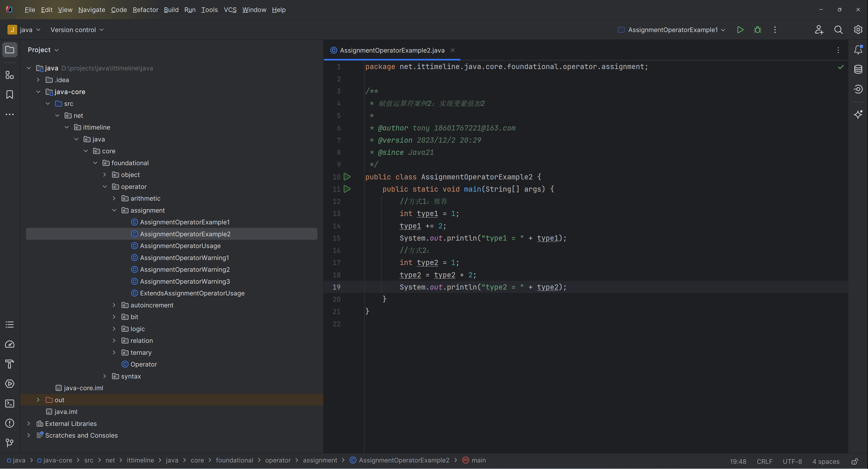This screenshot has height=469, width=868.
Task: Click the inspections green checkmark widget
Action: coord(841,67)
